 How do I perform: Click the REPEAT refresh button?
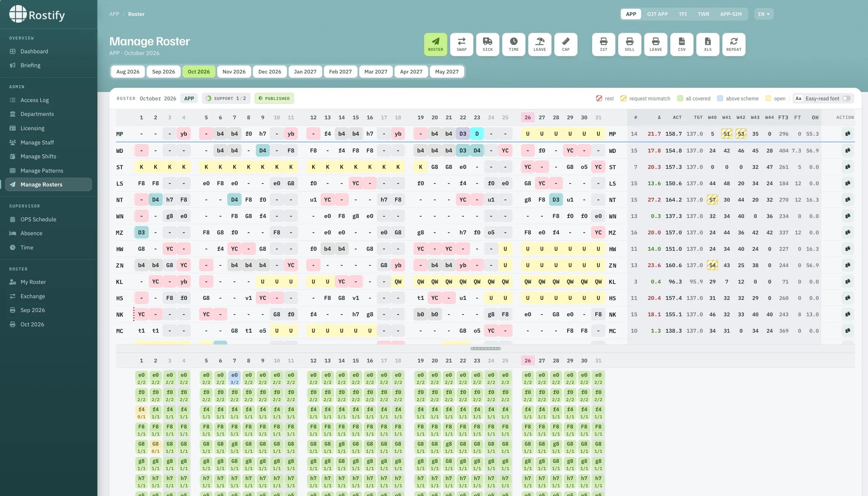pyautogui.click(x=734, y=45)
